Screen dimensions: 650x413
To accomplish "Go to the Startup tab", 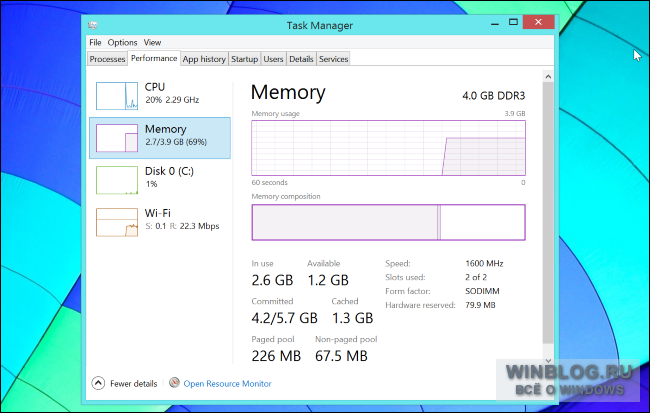I will 244,59.
